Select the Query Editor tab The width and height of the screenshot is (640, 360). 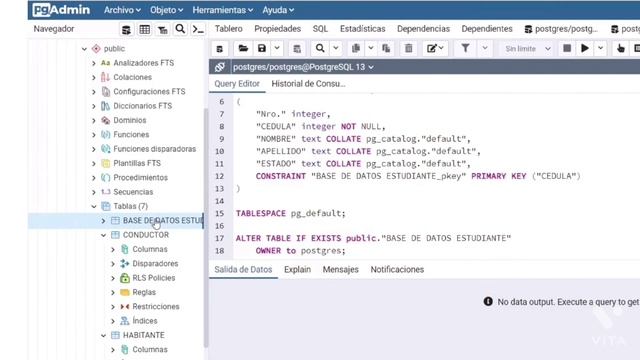pos(237,84)
